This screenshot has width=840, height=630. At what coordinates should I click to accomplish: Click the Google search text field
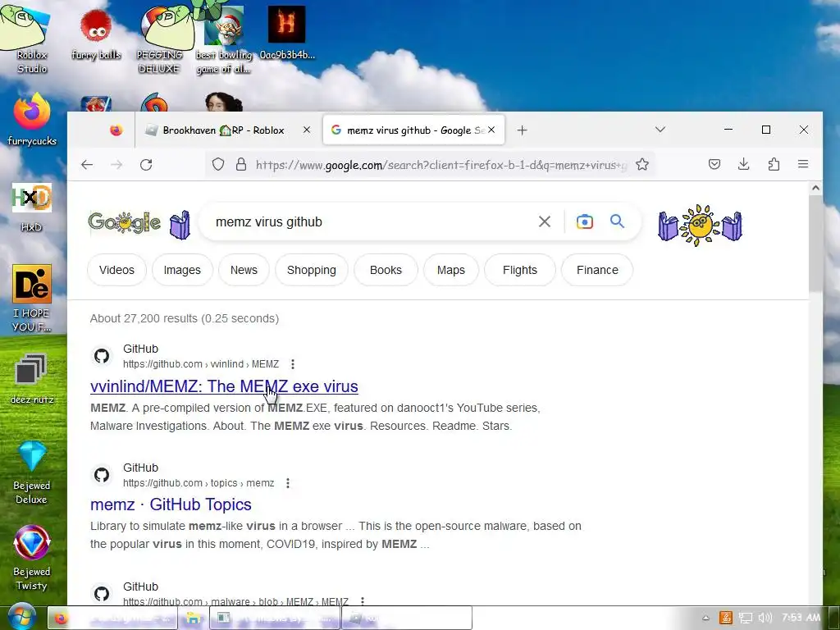(370, 221)
